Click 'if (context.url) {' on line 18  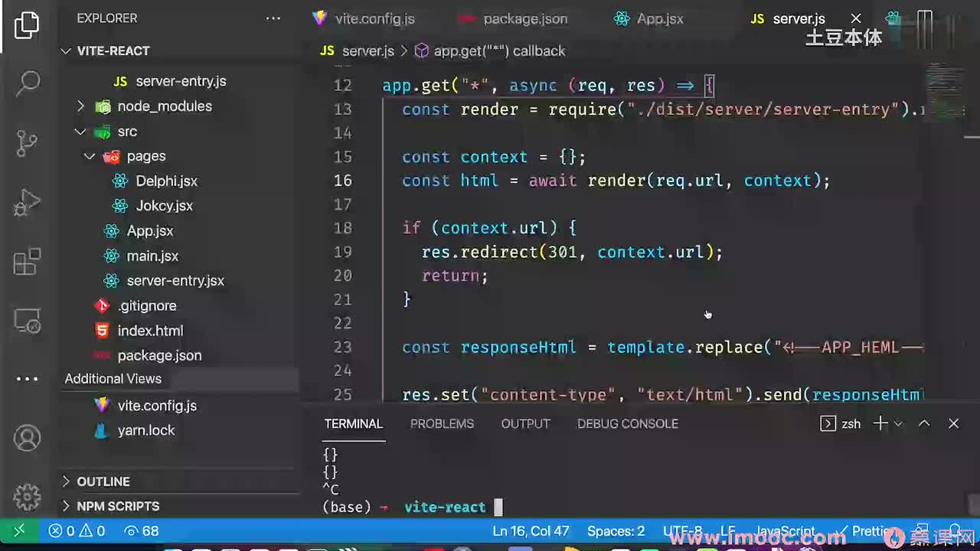tap(489, 228)
